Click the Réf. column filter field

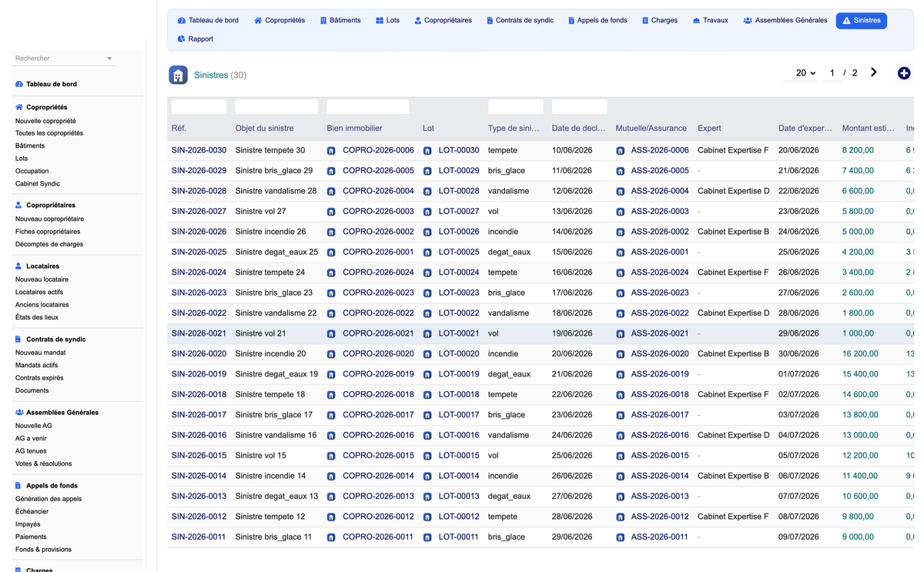pos(199,107)
